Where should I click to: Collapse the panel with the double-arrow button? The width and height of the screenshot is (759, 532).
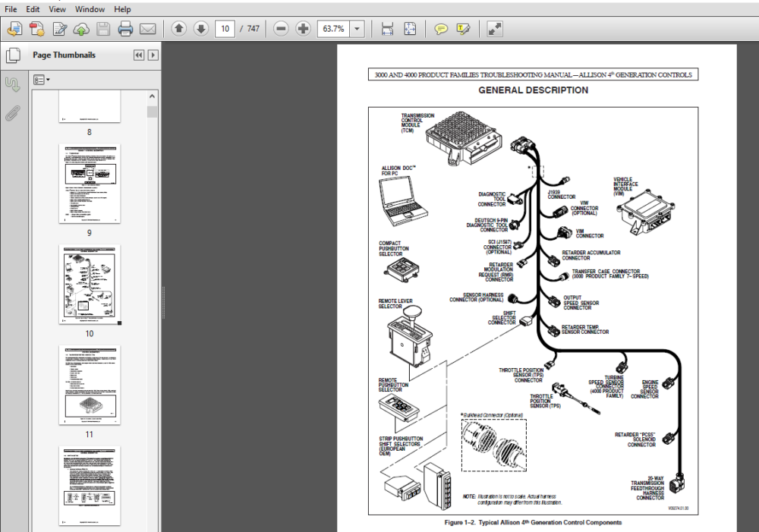(139, 55)
